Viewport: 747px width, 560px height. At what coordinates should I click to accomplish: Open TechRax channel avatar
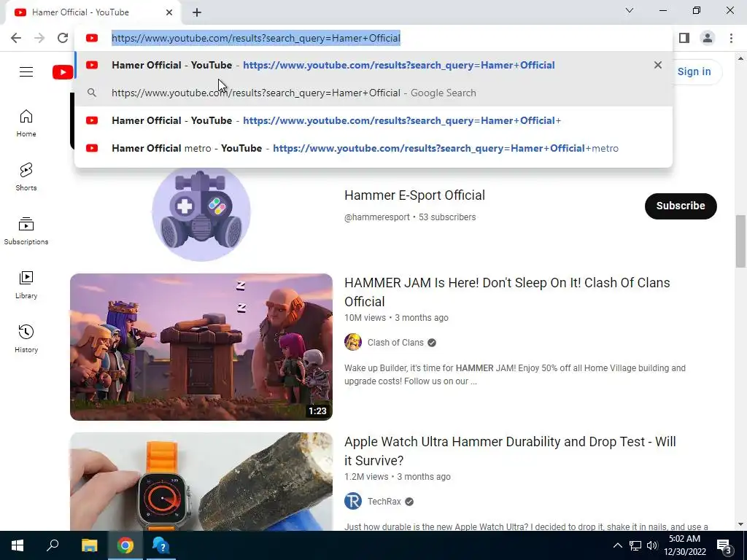pyautogui.click(x=353, y=502)
